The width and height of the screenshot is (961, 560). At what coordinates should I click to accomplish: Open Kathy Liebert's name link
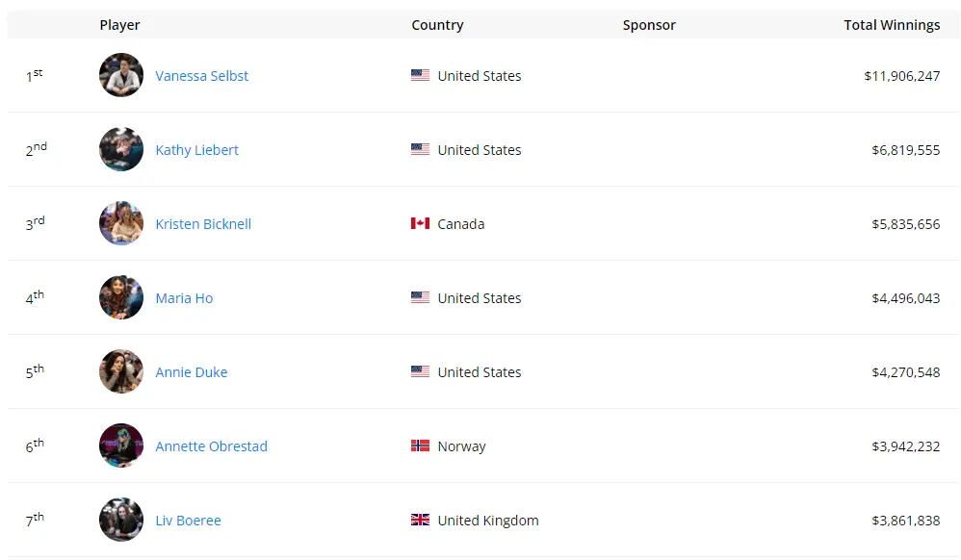[196, 150]
